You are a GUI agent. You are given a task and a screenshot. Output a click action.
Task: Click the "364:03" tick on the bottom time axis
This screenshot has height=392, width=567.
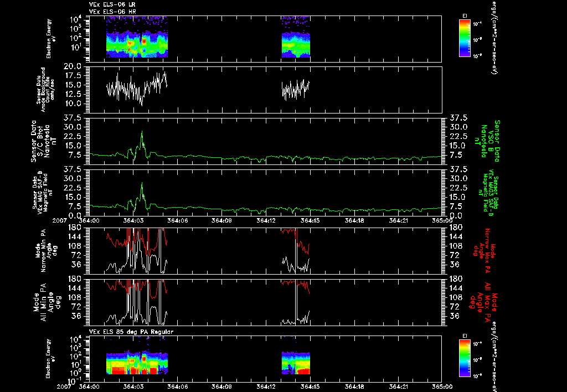coord(133,386)
